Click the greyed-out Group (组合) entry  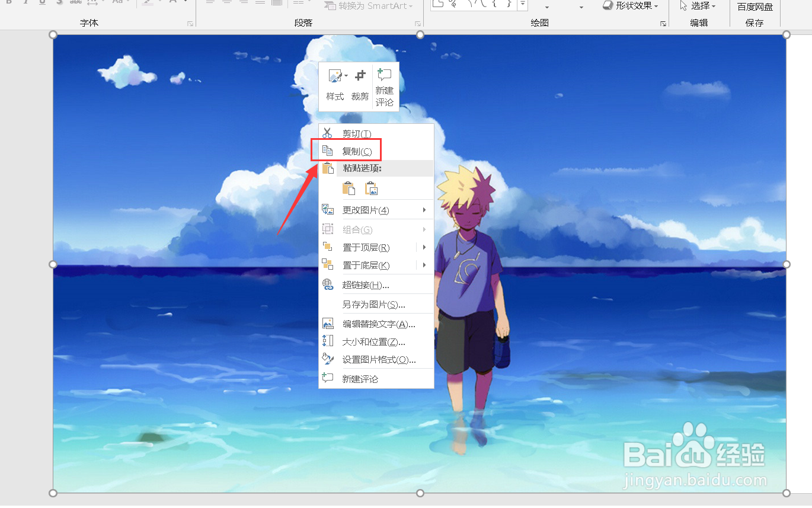[376, 229]
